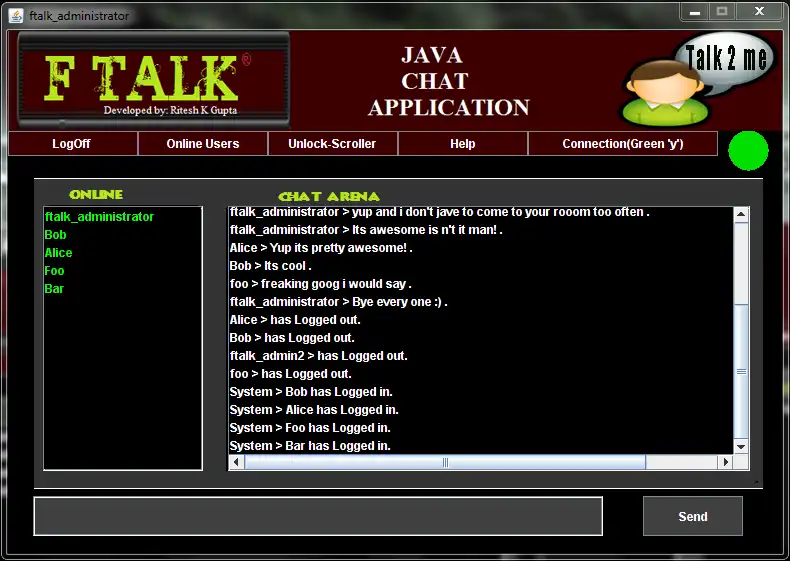
Task: Click the green connection status indicator
Action: point(748,151)
